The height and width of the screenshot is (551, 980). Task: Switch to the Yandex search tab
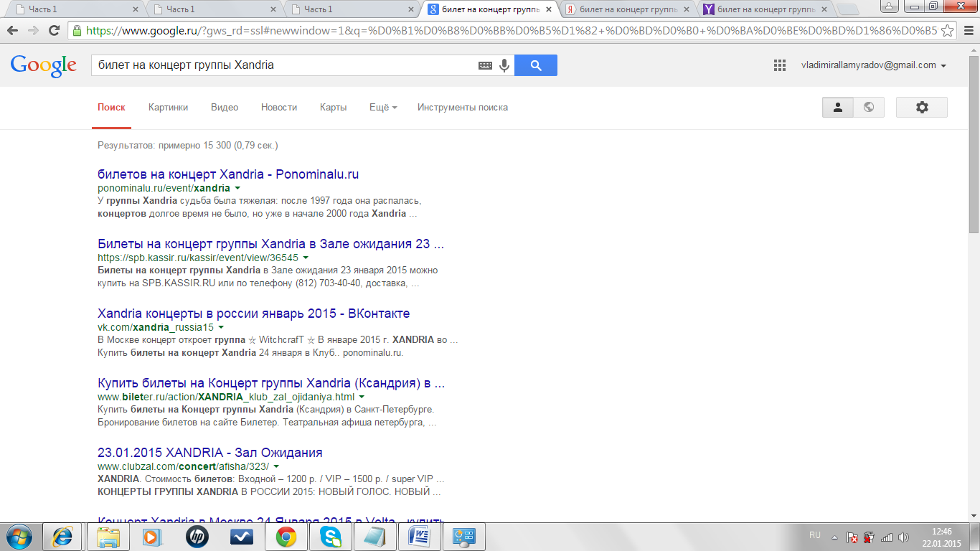pyautogui.click(x=628, y=9)
